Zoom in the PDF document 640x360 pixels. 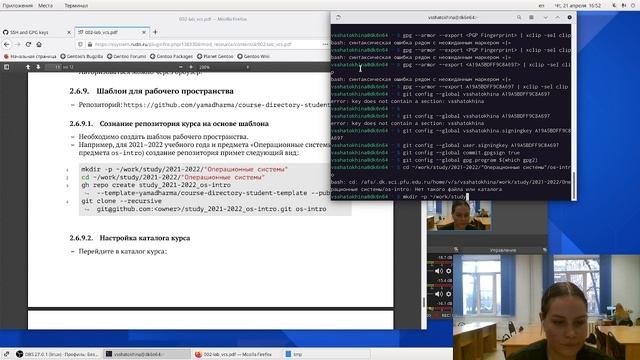pos(191,67)
